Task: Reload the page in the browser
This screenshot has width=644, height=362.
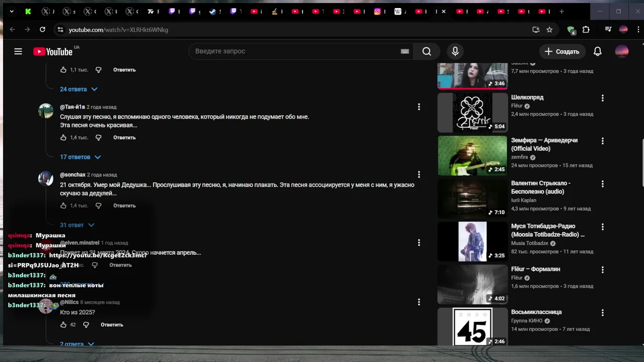Action: pyautogui.click(x=43, y=30)
